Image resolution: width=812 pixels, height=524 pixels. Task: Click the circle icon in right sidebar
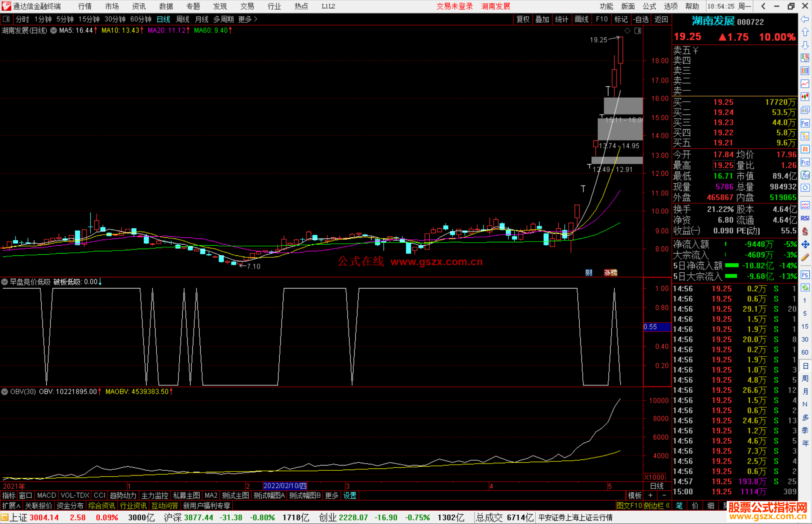[x=805, y=188]
